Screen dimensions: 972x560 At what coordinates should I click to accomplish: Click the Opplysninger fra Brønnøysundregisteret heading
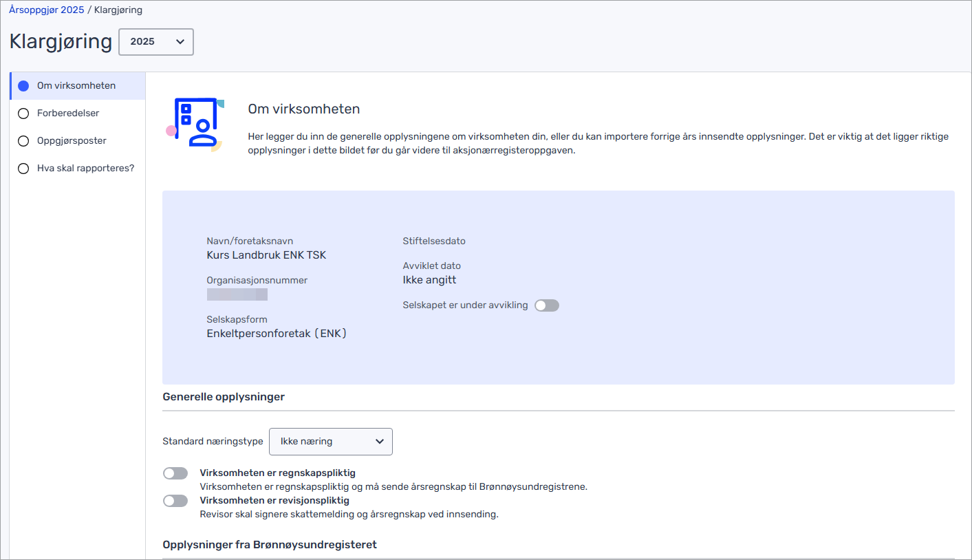[x=270, y=545]
